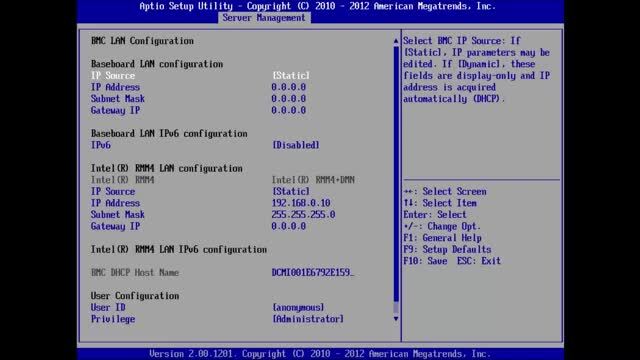Click Select Screen key hint
Image resolution: width=640 pixels, height=360 pixels.
(x=445, y=191)
